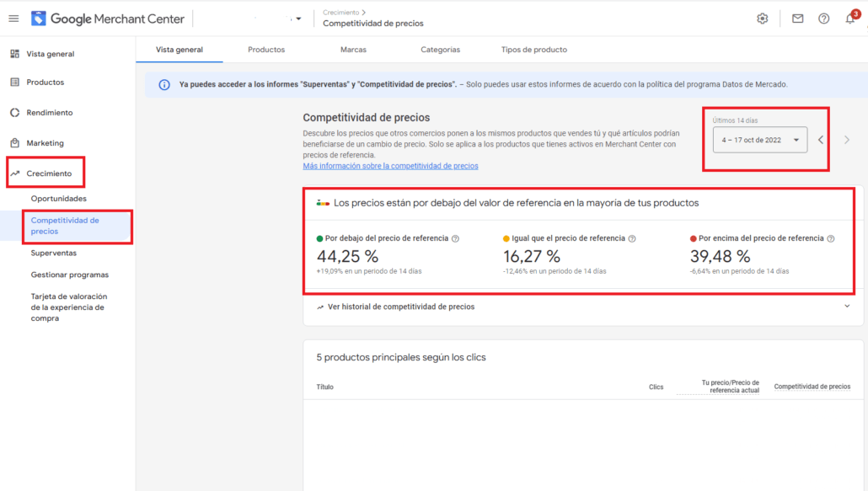Open the account selector dropdown arrow
The image size is (868, 491).
pyautogui.click(x=298, y=19)
